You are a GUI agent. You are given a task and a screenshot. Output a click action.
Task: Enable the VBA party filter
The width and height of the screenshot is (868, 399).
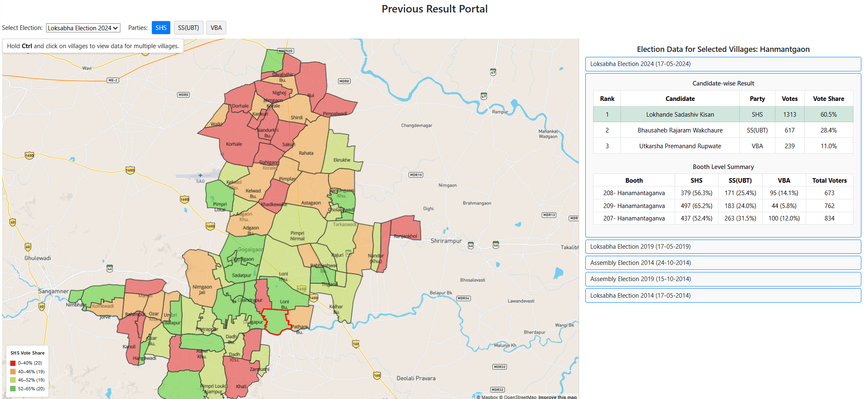(216, 27)
